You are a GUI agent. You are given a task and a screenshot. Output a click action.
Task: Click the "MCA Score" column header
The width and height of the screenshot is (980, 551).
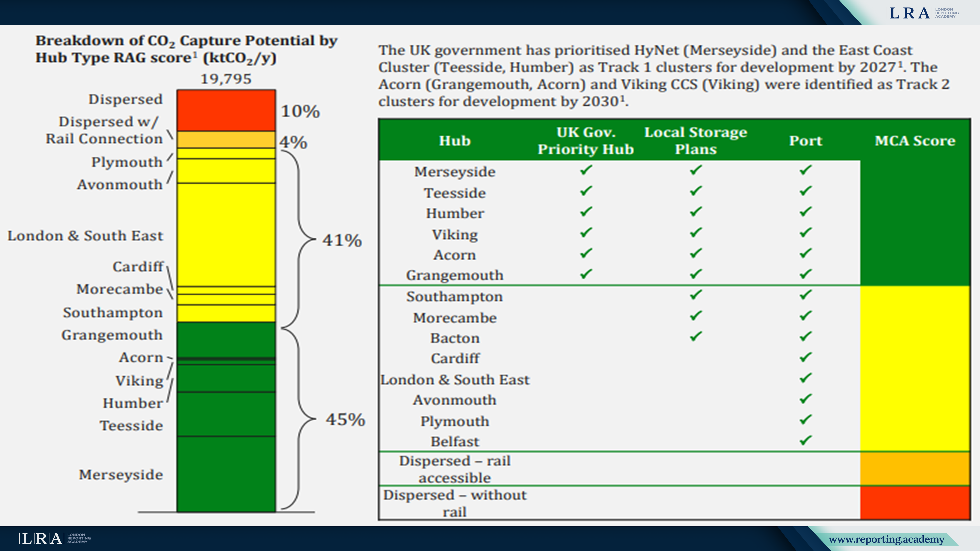pyautogui.click(x=915, y=141)
